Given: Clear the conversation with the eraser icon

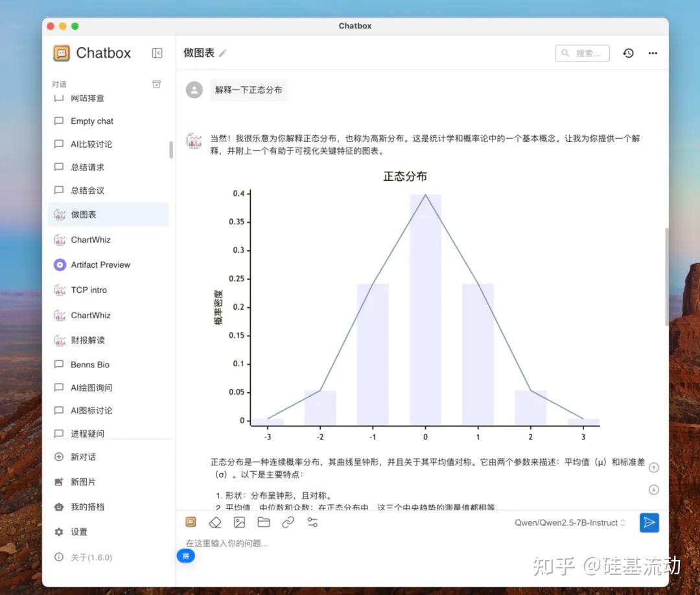Looking at the screenshot, I should pos(215,522).
